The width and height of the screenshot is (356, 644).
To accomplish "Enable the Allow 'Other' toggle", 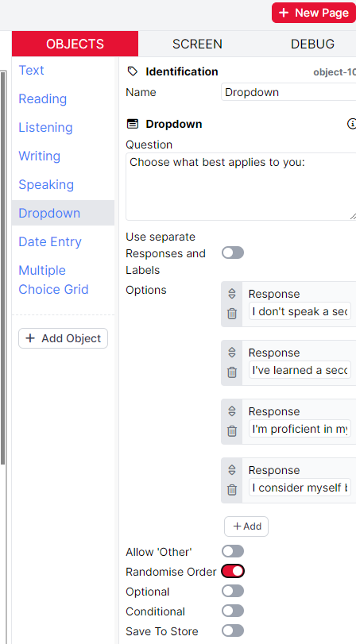I will tap(233, 551).
